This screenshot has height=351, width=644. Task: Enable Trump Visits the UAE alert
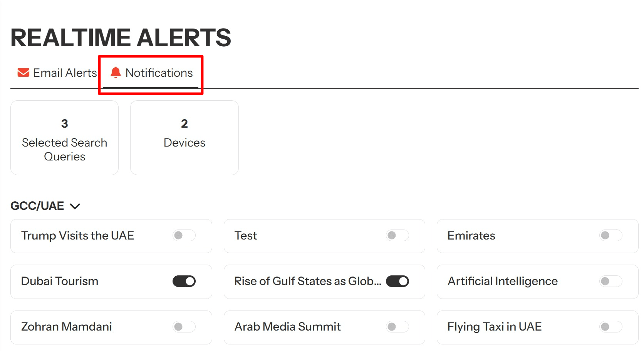(x=184, y=235)
